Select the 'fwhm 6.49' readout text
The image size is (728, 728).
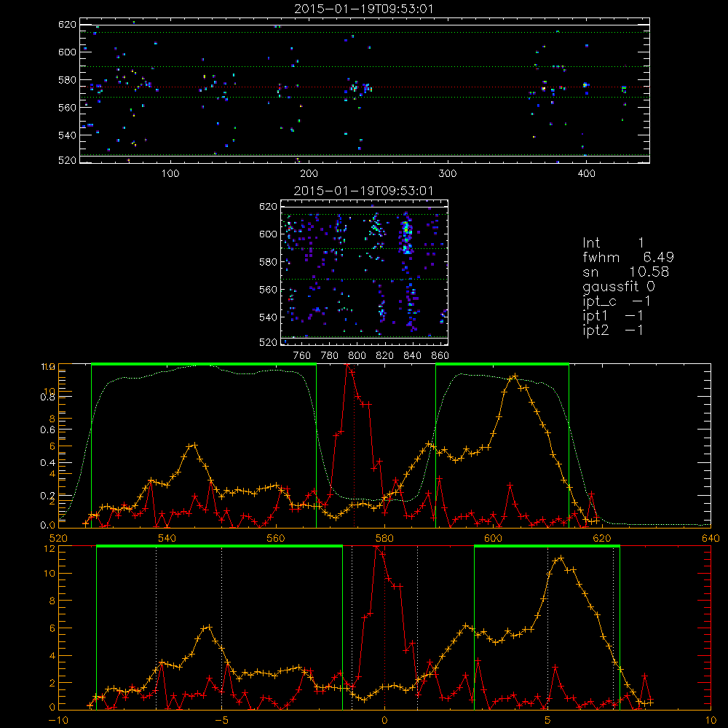click(628, 257)
